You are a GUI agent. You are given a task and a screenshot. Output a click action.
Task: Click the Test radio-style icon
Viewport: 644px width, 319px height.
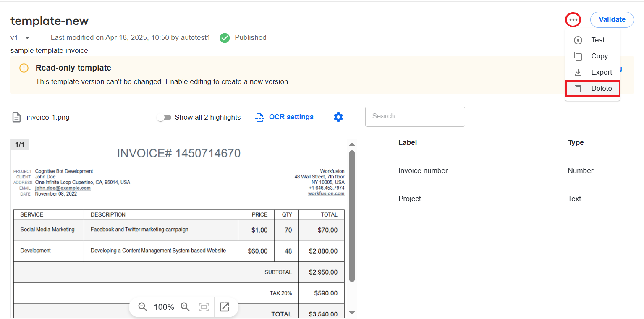tap(578, 40)
